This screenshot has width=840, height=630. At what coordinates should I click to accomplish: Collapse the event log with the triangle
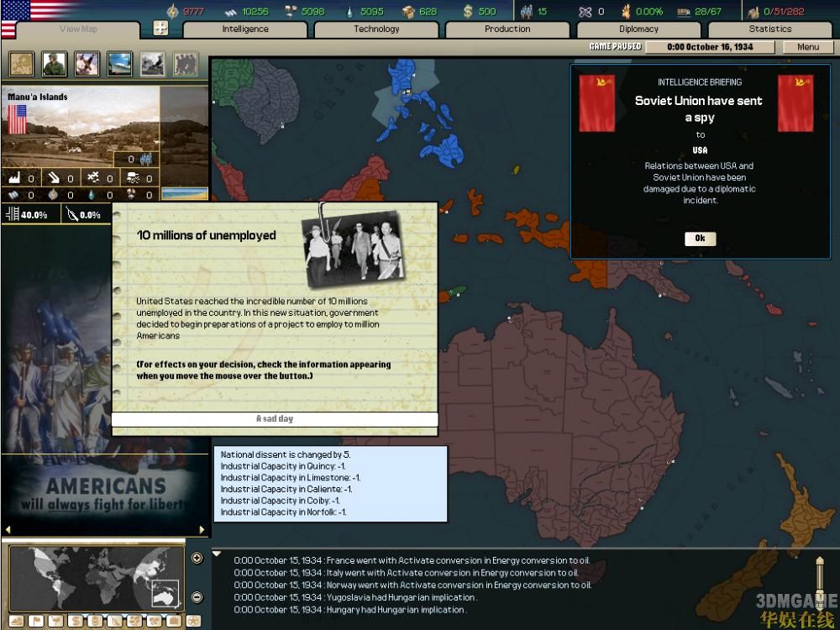217,554
